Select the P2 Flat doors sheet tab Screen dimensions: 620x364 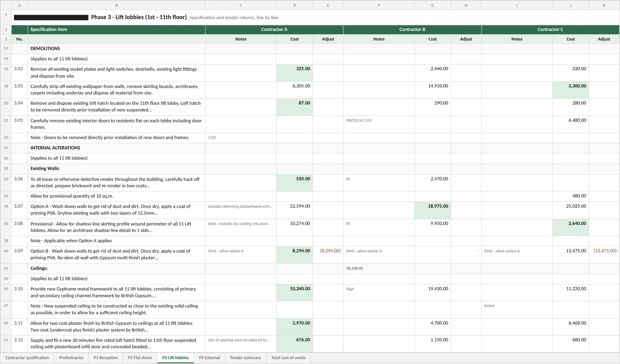click(140, 357)
